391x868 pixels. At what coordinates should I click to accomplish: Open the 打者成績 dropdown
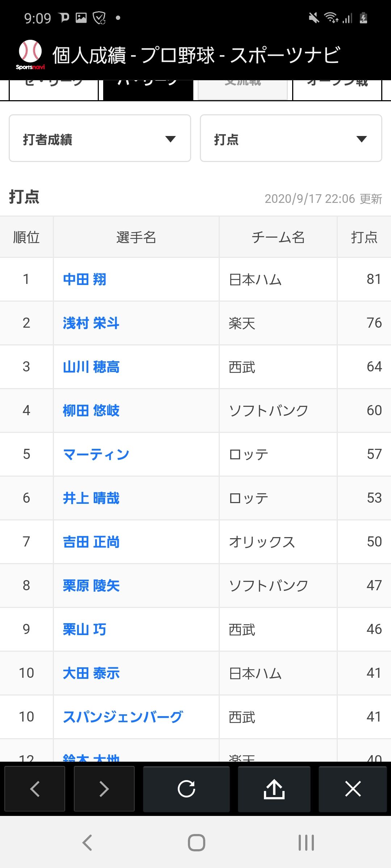pos(100,139)
